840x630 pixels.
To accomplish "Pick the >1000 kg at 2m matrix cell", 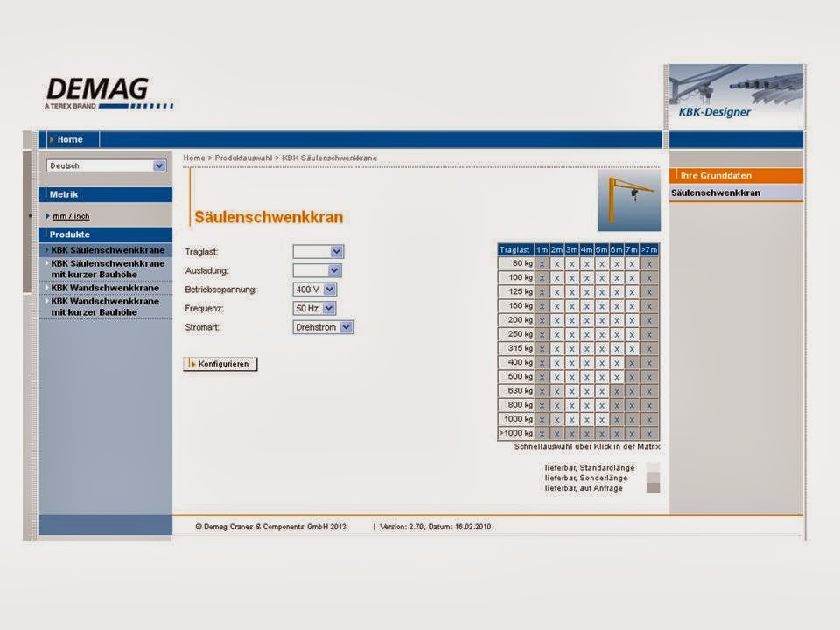I will click(x=556, y=433).
